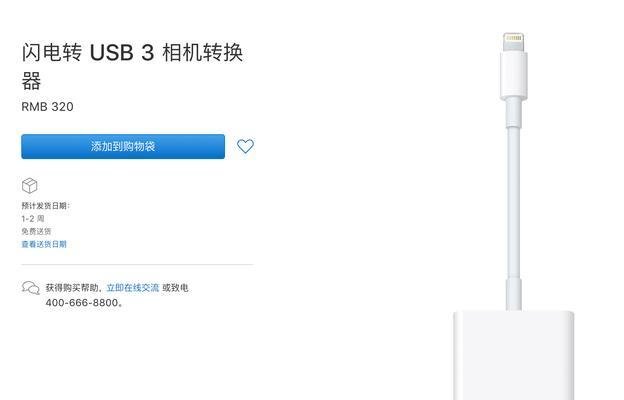Click the 400-666-8800 phone number

(82, 302)
